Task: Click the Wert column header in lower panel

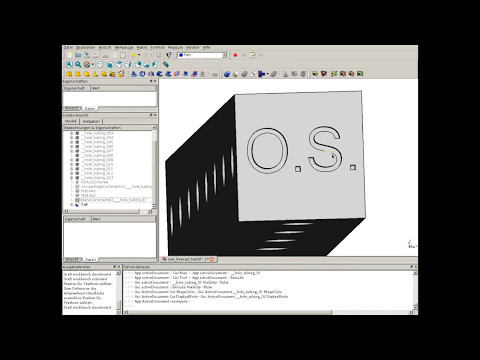Action: pyautogui.click(x=123, y=219)
